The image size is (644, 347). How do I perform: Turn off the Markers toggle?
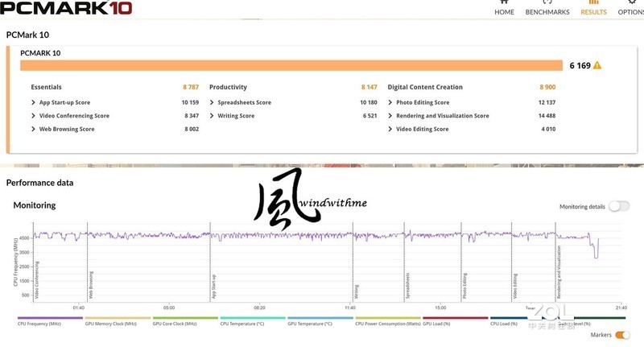pos(622,335)
